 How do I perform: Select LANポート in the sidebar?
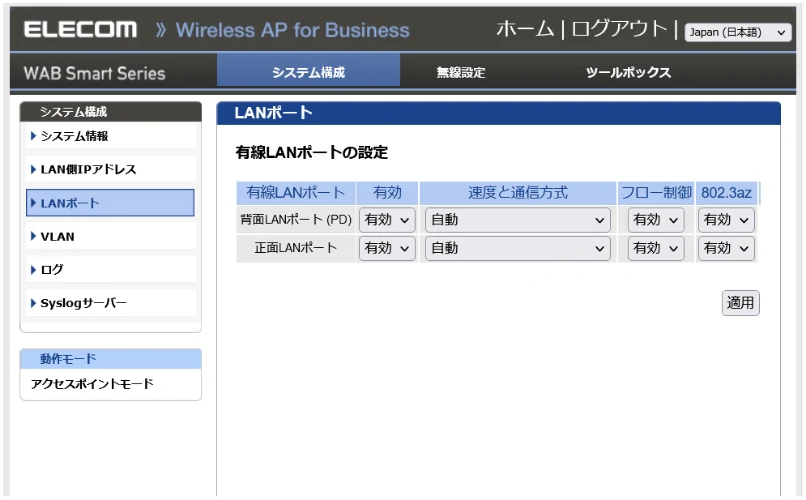coord(111,203)
